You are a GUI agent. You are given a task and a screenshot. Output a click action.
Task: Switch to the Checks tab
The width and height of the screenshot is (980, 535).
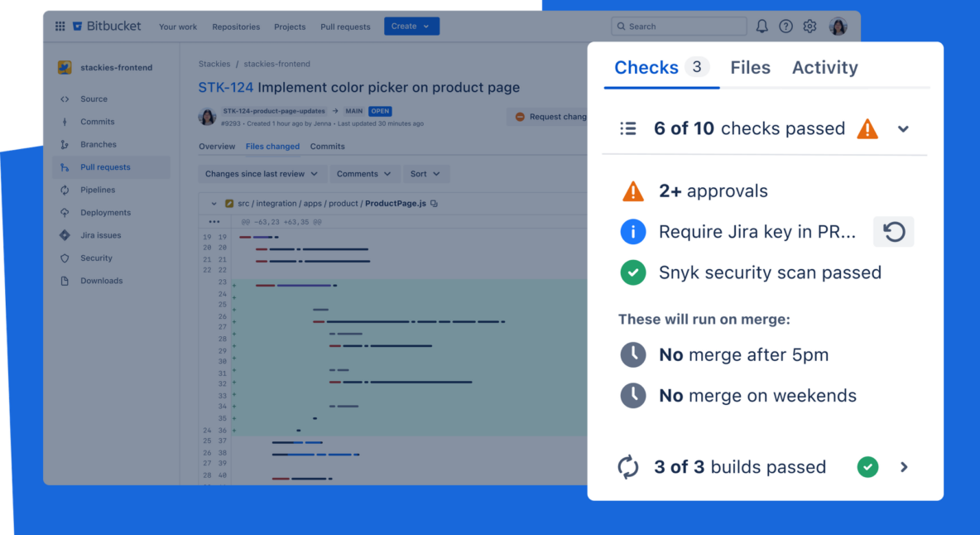pyautogui.click(x=646, y=68)
